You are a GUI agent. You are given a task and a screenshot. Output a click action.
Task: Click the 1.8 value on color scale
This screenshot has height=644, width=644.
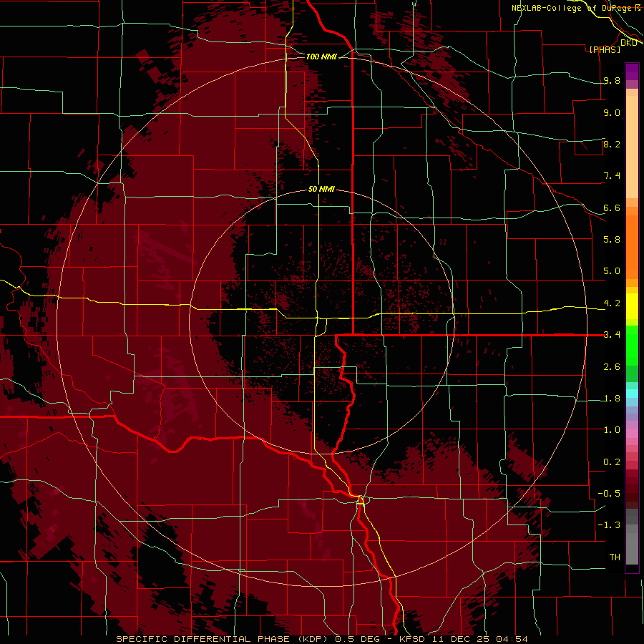[612, 399]
